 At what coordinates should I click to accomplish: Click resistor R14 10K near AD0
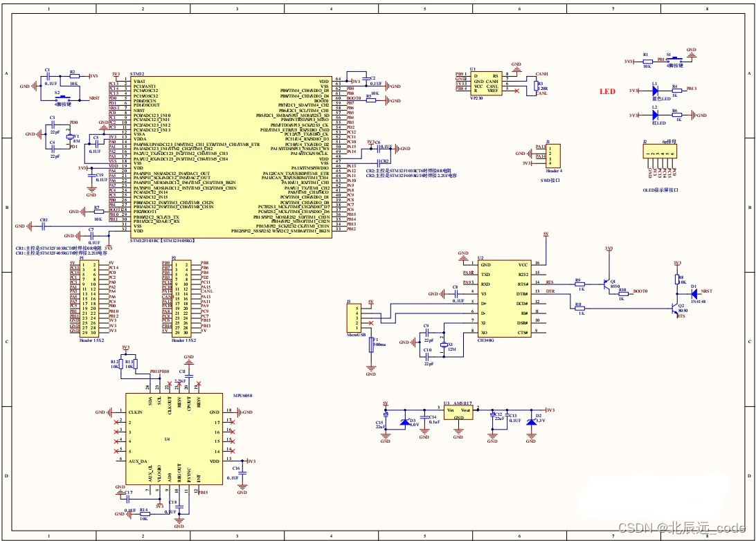click(x=144, y=514)
